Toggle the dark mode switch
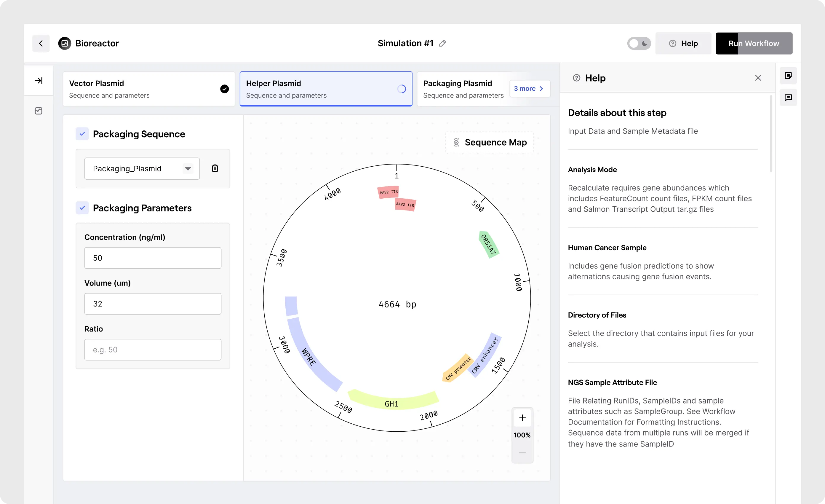 [639, 43]
